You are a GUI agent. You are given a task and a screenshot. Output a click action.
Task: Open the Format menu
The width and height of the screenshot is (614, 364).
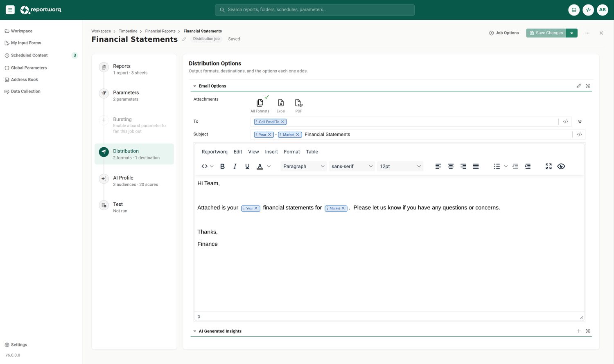click(292, 152)
